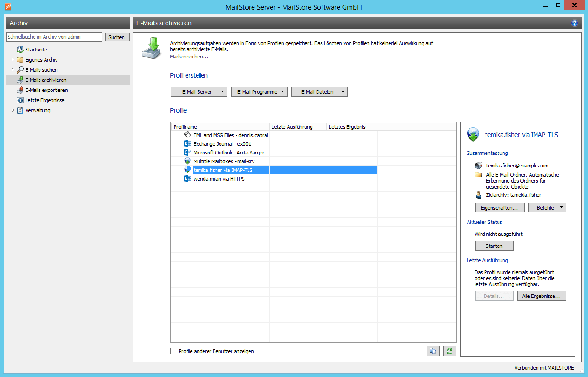Expand the E-Mails suchen tree node
This screenshot has width=588, height=377.
click(x=13, y=70)
